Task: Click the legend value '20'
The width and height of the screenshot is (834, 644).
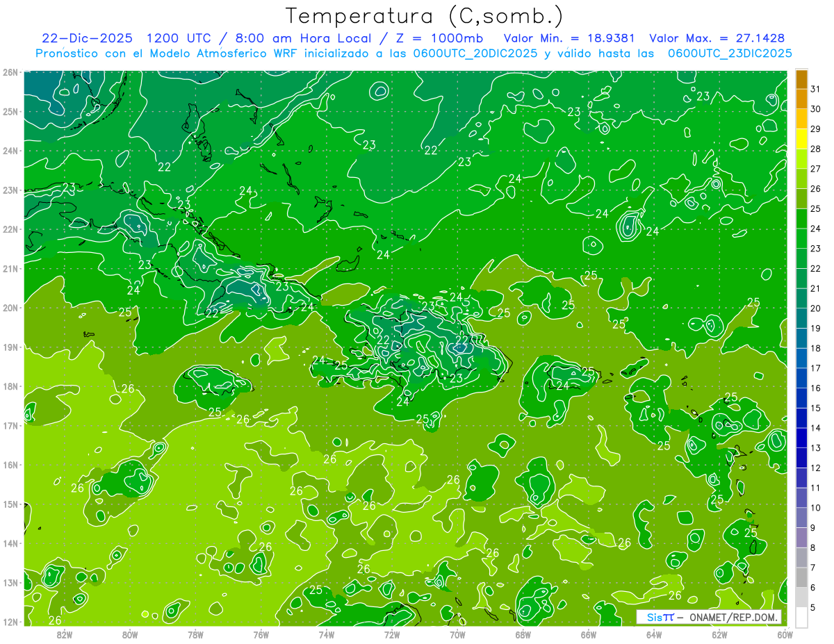Action: tap(816, 308)
